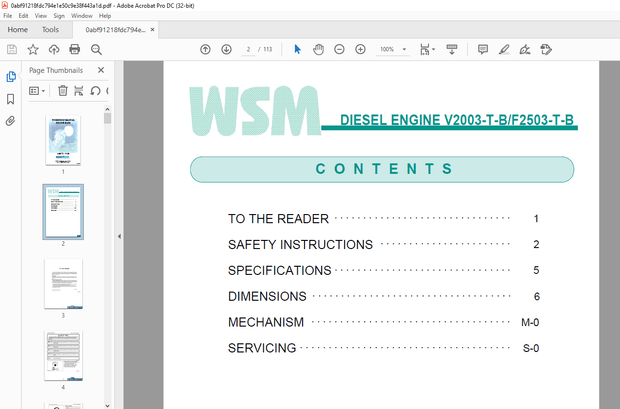This screenshot has width=620, height=409.
Task: Close the Page Thumbnails panel
Action: [101, 70]
